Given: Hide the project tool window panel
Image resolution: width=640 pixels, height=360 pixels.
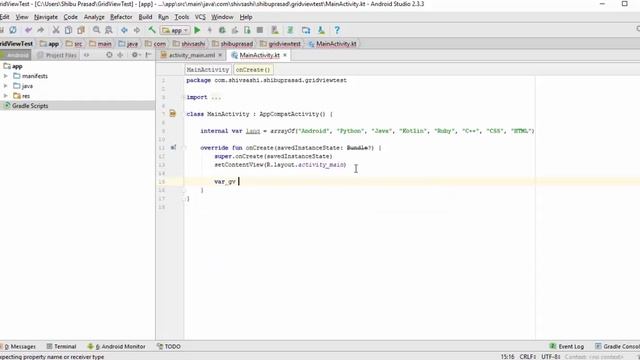Looking at the screenshot, I should 148,55.
